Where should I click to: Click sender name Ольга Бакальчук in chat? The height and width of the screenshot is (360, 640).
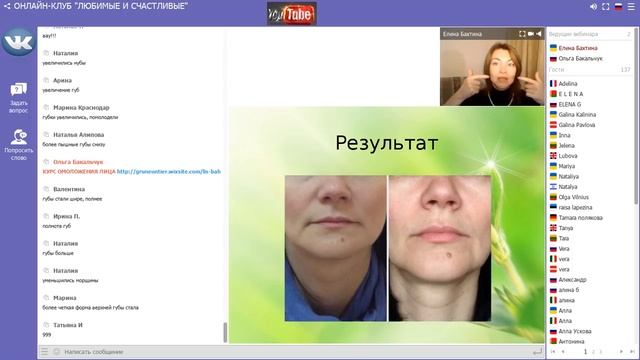(x=78, y=162)
